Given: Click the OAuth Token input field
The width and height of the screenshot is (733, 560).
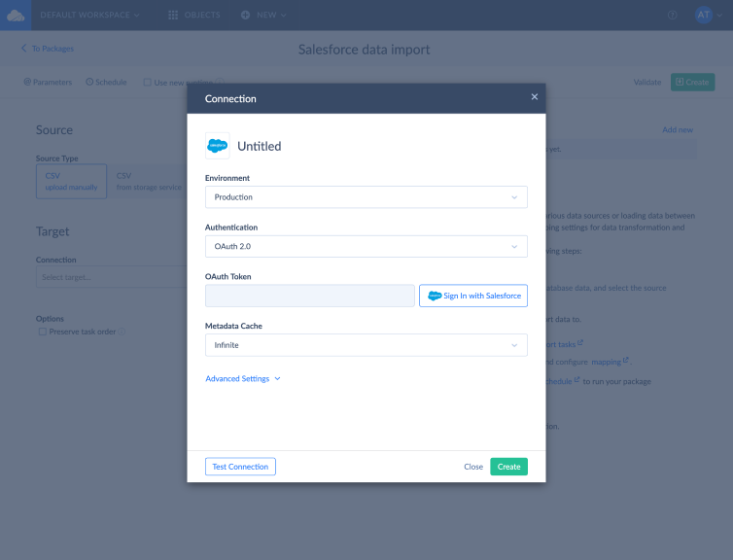Looking at the screenshot, I should [309, 296].
